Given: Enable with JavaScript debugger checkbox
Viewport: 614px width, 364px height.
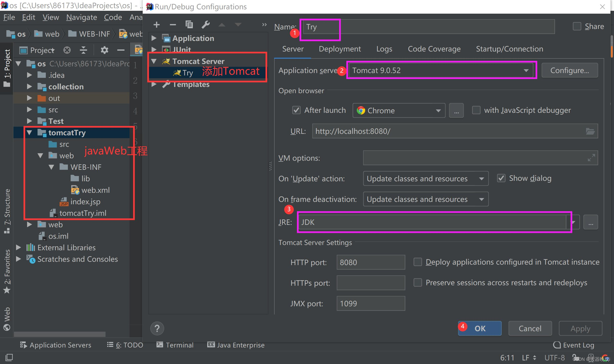Looking at the screenshot, I should (476, 110).
